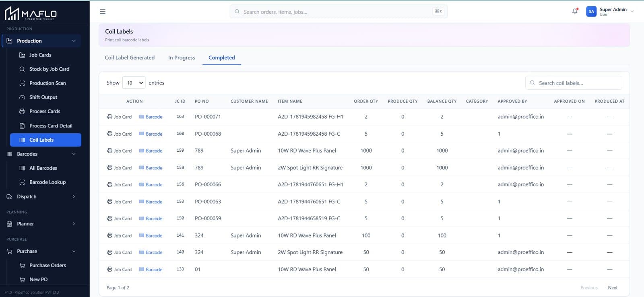Click the New PO cart icon

[22, 280]
